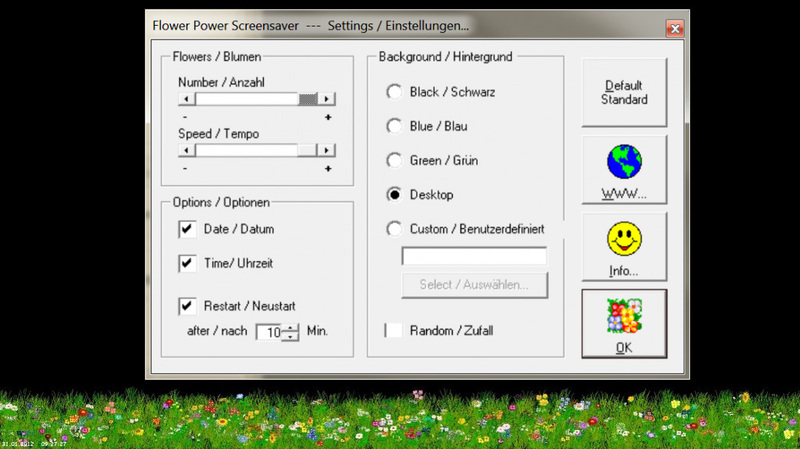
Task: Increase restart minutes with spinner up arrow
Action: 290,328
